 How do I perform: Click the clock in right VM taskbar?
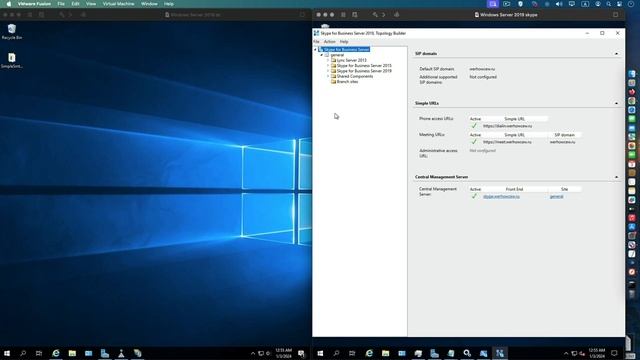[597, 353]
